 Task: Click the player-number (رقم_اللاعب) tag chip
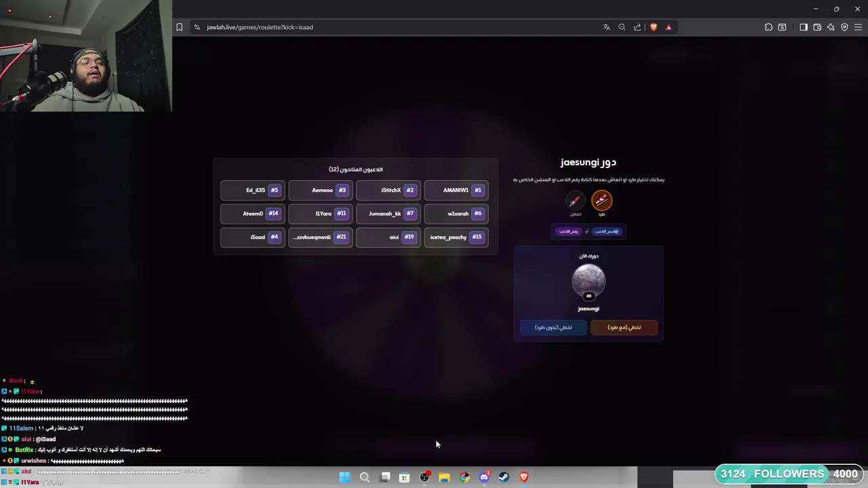pyautogui.click(x=568, y=231)
